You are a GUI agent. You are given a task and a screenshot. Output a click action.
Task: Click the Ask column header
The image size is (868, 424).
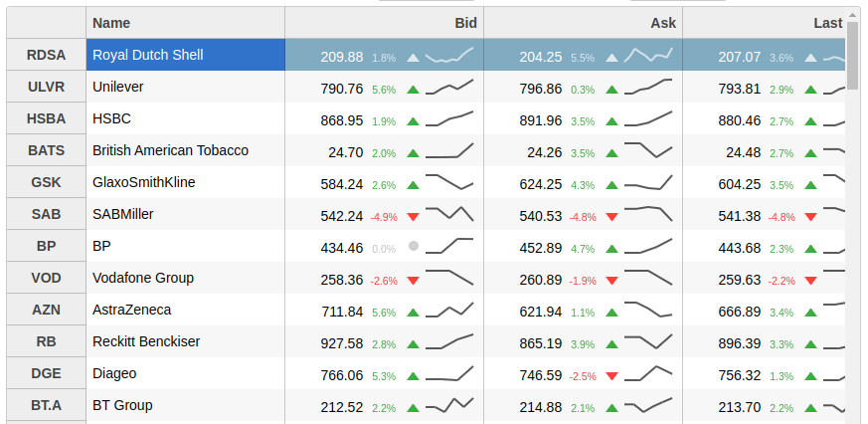pos(583,23)
